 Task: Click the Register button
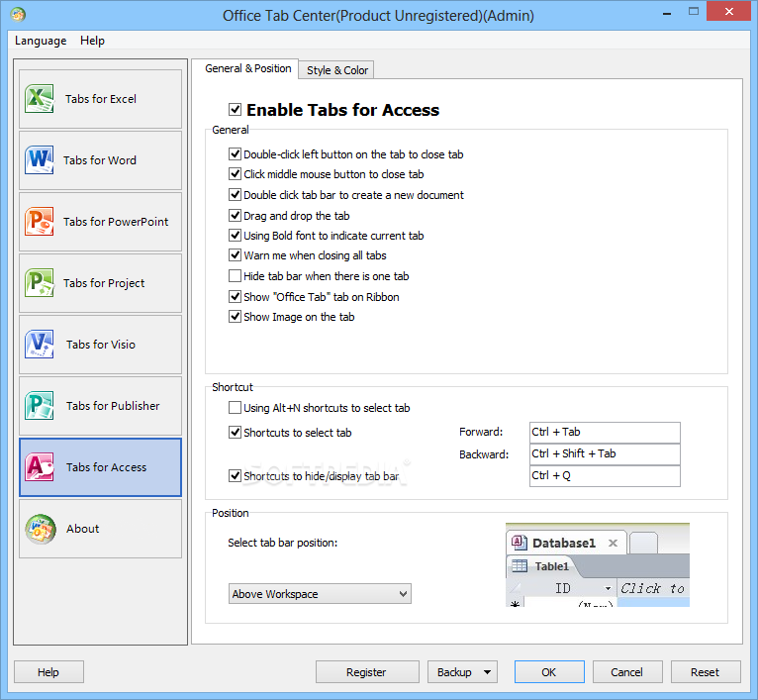pyautogui.click(x=367, y=672)
